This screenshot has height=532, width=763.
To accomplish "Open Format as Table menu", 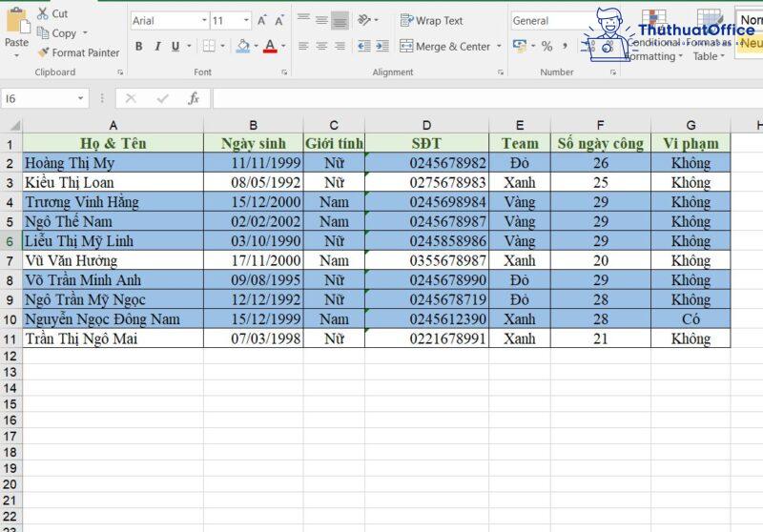I will [x=709, y=36].
